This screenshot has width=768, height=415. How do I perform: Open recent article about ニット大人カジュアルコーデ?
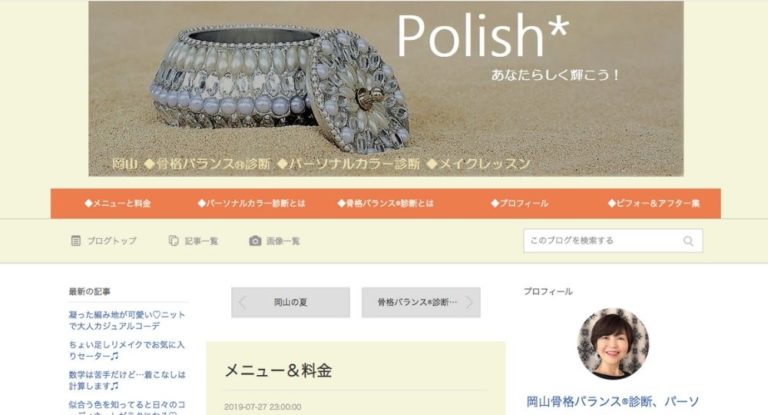point(127,320)
